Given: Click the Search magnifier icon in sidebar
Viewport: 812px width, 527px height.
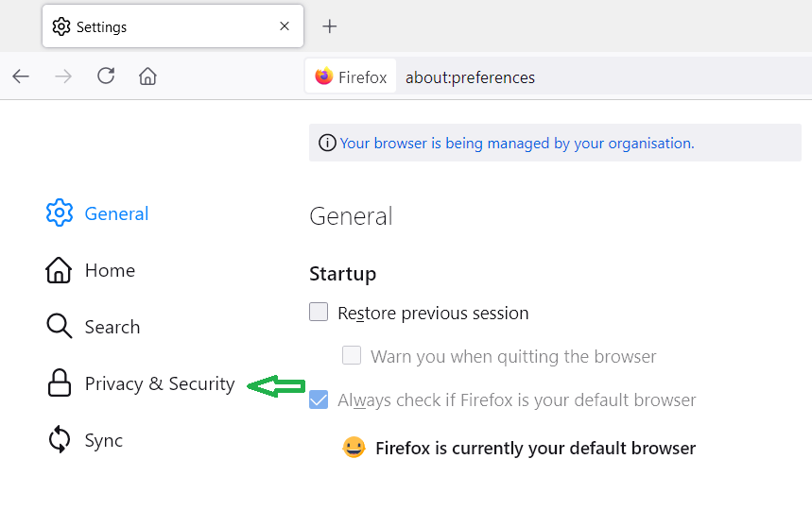Looking at the screenshot, I should click(59, 327).
